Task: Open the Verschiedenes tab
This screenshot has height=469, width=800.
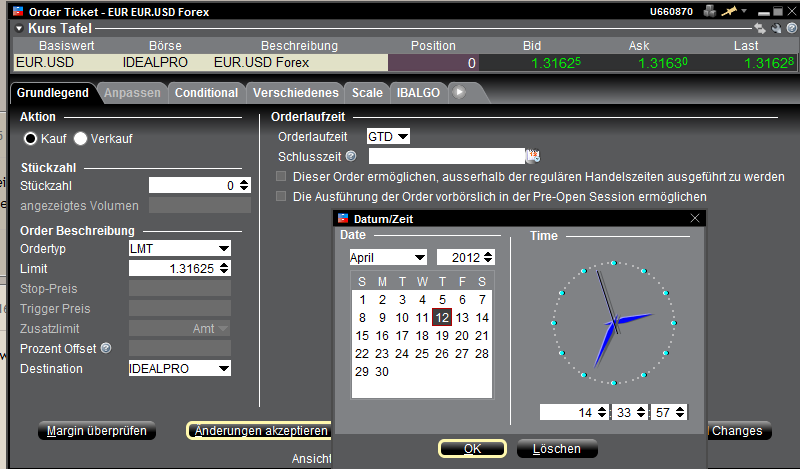Action: (x=296, y=92)
